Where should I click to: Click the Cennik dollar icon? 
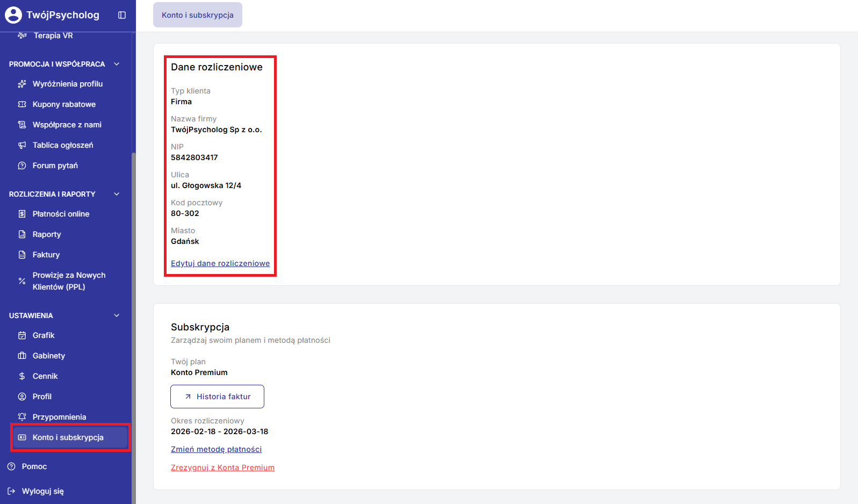22,376
